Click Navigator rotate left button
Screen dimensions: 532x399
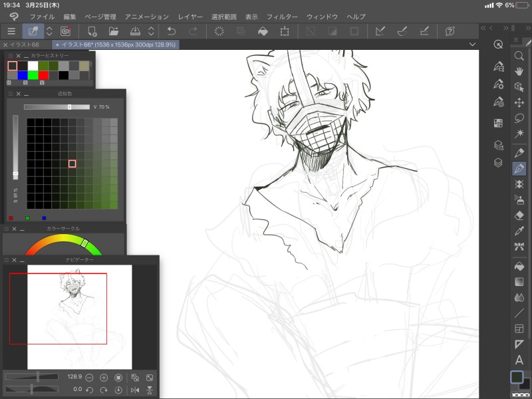[89, 390]
